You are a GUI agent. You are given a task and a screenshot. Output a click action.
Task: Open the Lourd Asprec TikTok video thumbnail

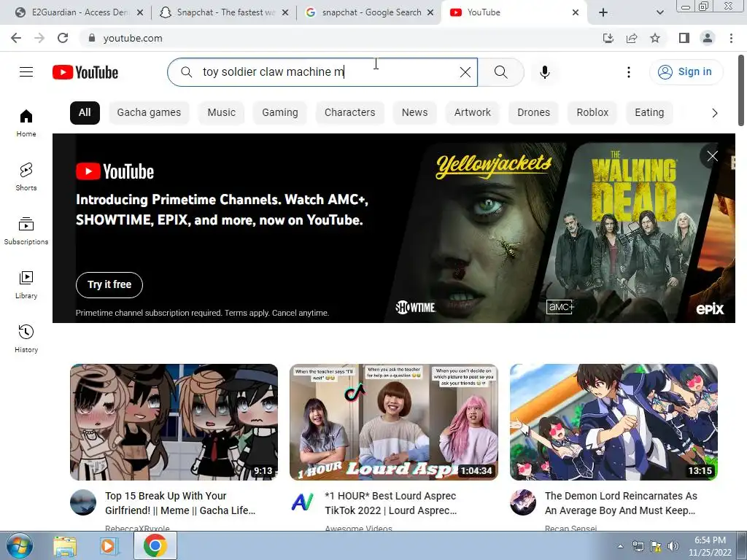pos(393,422)
